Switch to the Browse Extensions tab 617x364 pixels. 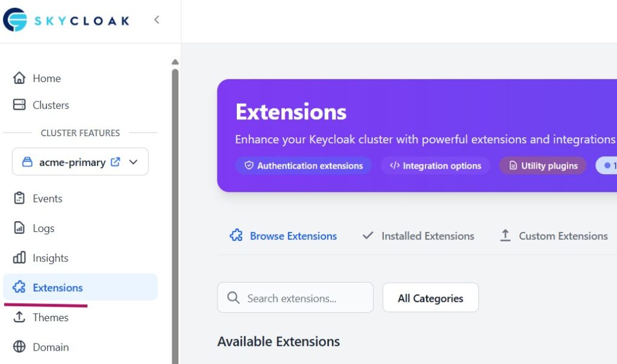point(283,236)
